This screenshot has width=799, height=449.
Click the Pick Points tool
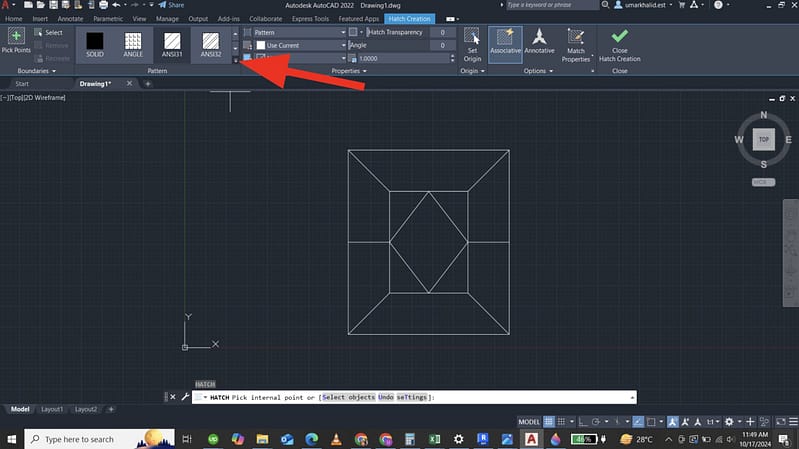16,40
